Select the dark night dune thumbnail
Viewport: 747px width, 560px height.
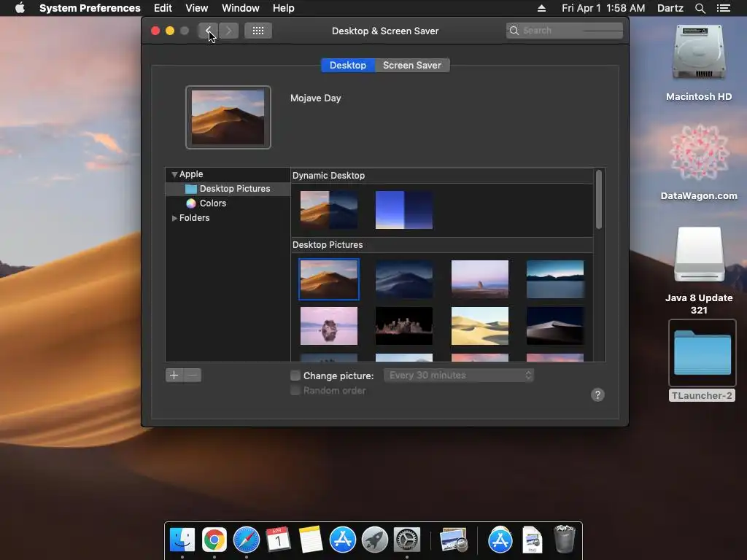point(555,326)
